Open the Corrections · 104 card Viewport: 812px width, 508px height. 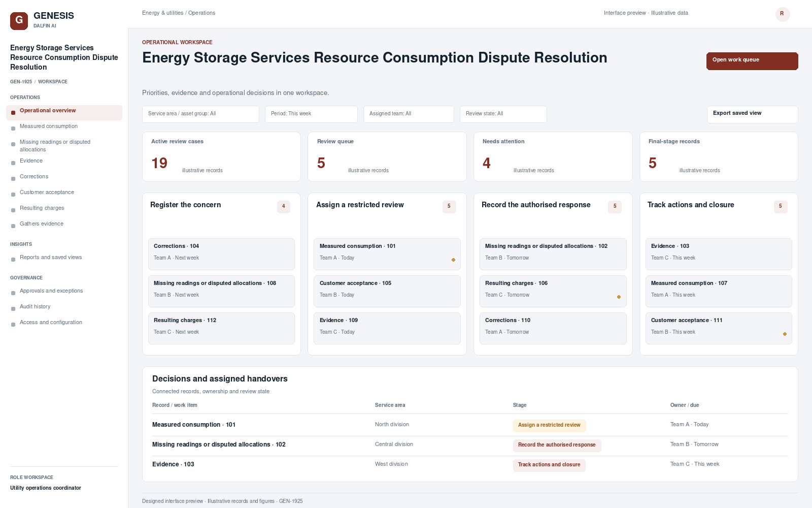tap(221, 254)
